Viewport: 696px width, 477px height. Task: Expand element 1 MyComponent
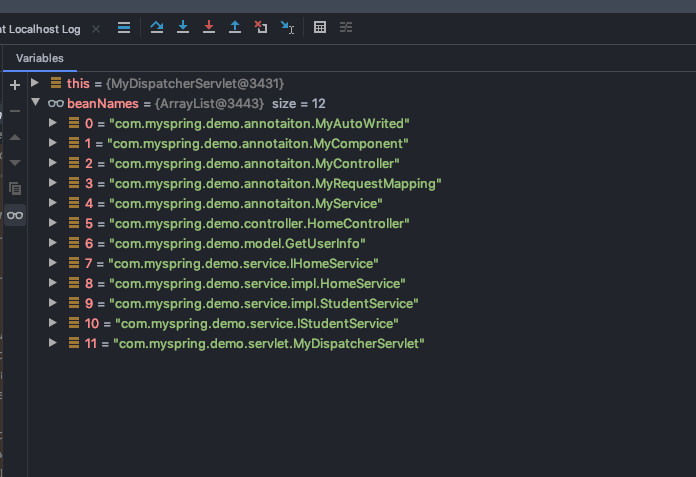click(x=52, y=142)
